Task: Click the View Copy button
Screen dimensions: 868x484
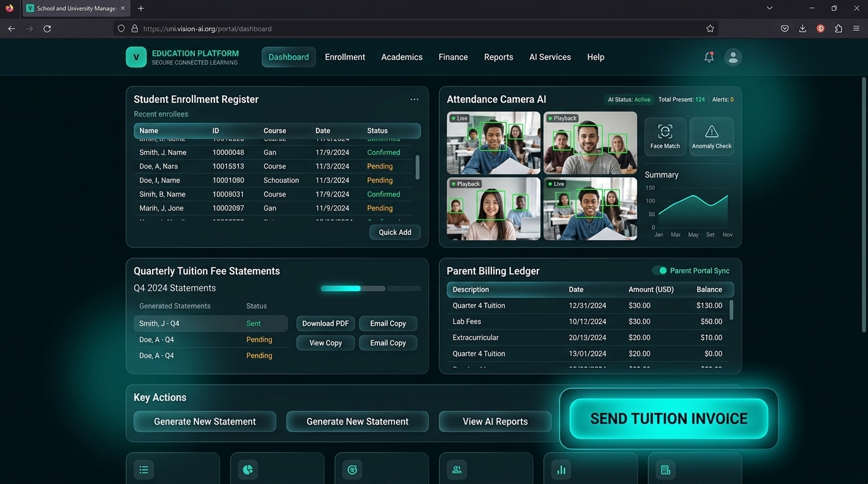Action: click(325, 343)
